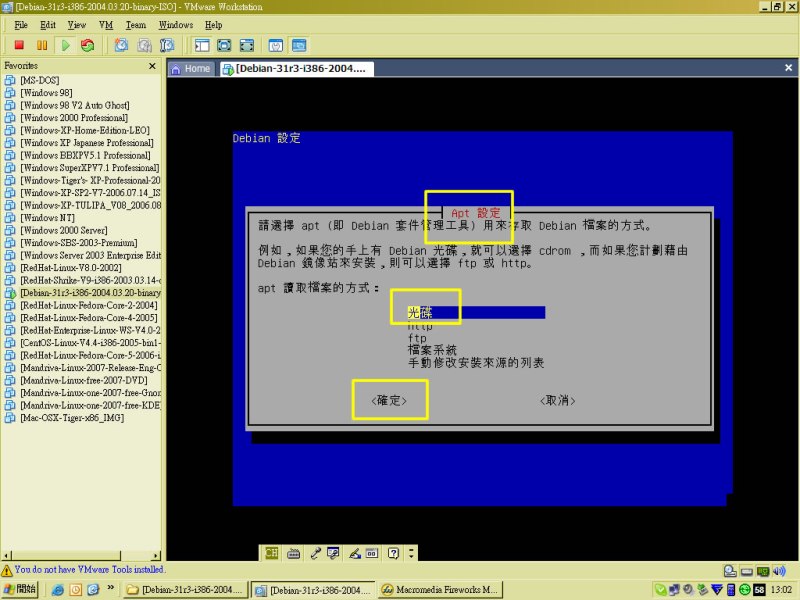Screen dimensions: 800x600
Task: Open the View menu
Action: coord(77,25)
